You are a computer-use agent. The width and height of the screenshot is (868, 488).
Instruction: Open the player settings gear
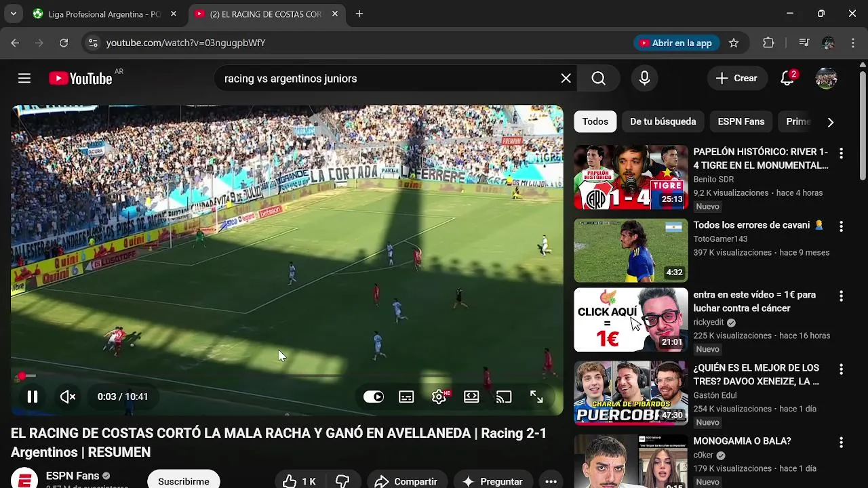tap(439, 397)
